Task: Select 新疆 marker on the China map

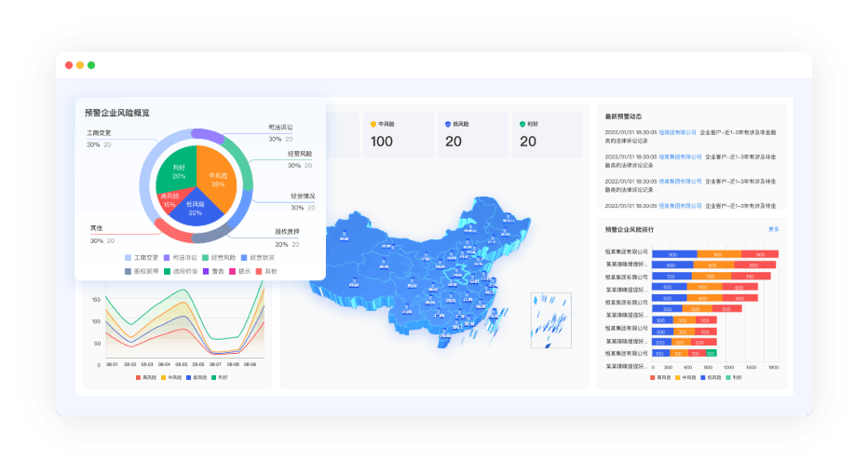Action: click(345, 237)
